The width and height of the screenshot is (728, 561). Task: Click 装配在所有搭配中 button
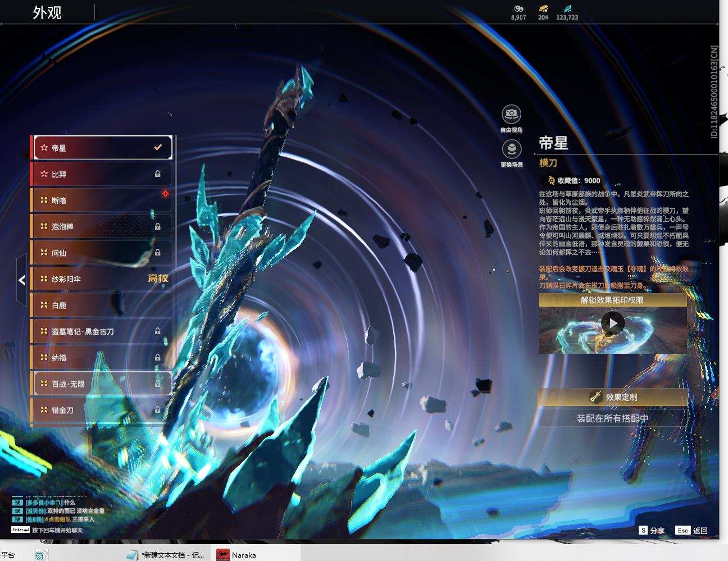[613, 418]
